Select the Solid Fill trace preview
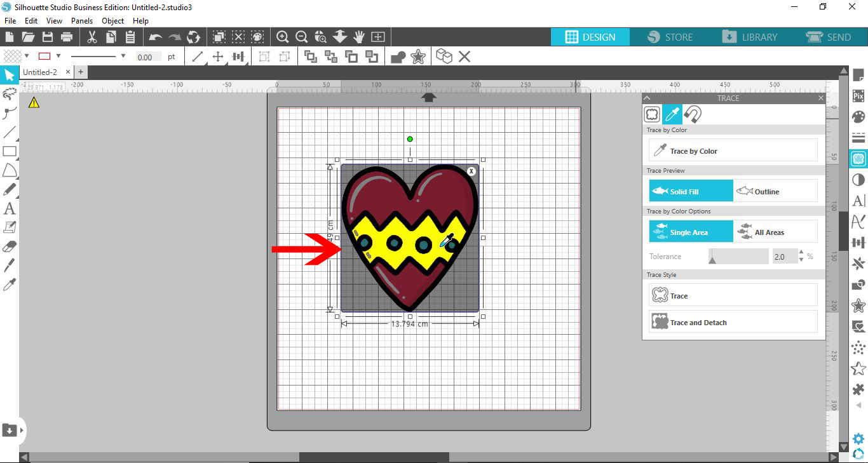 point(691,191)
